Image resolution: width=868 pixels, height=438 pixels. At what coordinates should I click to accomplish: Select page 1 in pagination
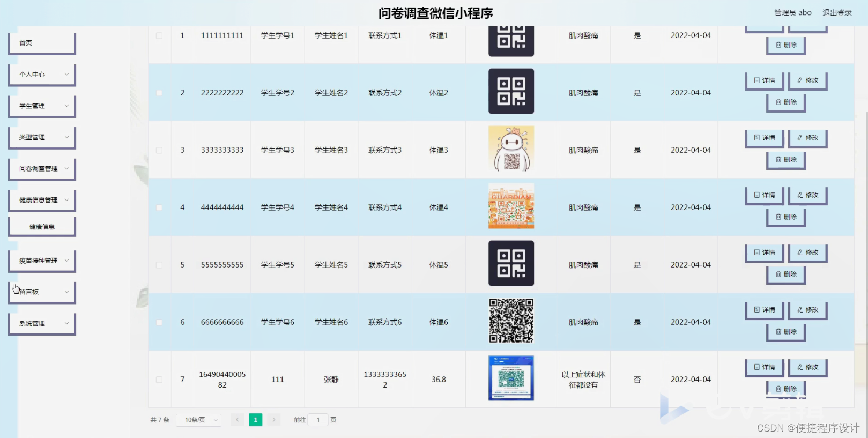click(256, 420)
